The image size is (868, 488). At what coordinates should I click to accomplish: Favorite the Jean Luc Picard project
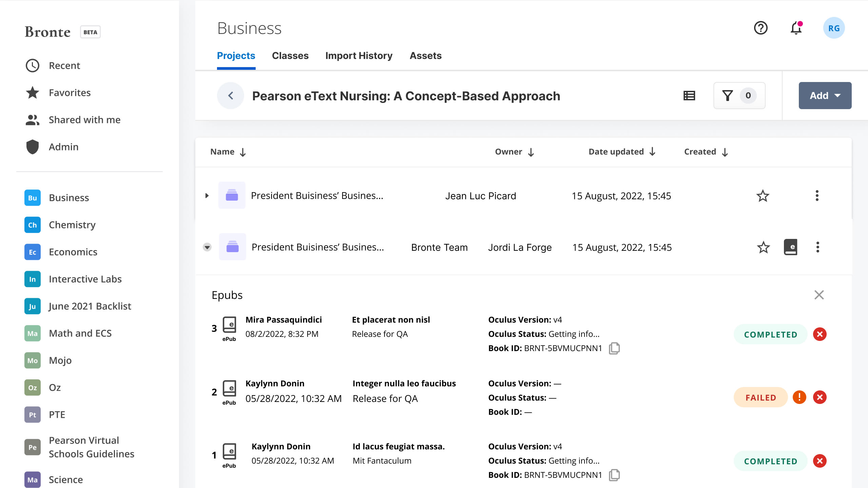(763, 196)
